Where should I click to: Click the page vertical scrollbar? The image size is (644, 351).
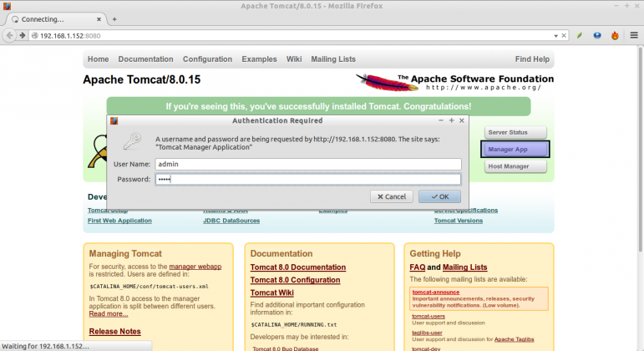tap(641, 148)
